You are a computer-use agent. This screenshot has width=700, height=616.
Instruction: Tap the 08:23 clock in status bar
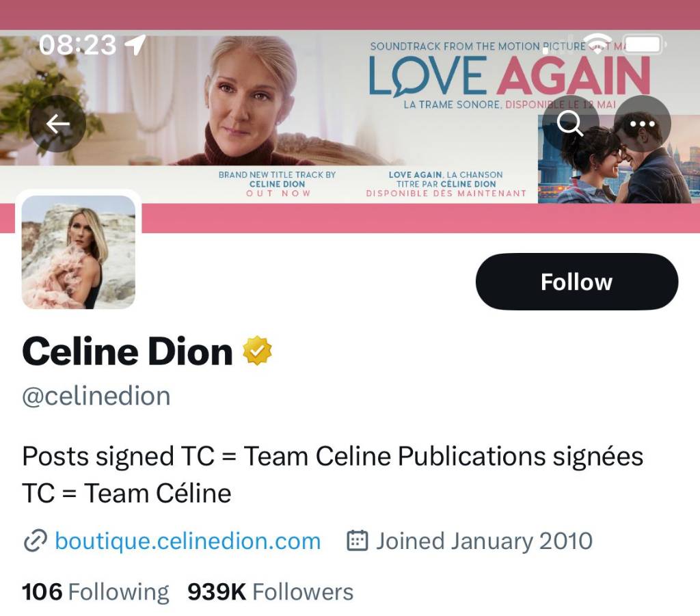[78, 45]
